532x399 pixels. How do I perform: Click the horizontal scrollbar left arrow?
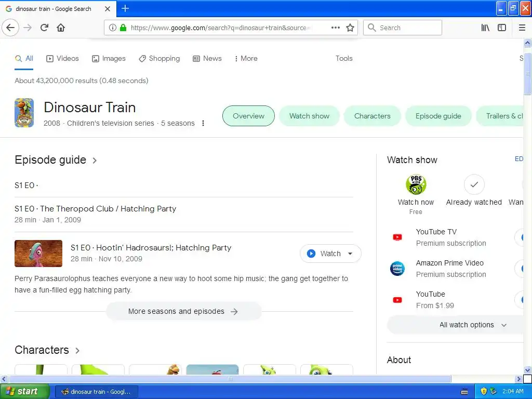coord(4,379)
